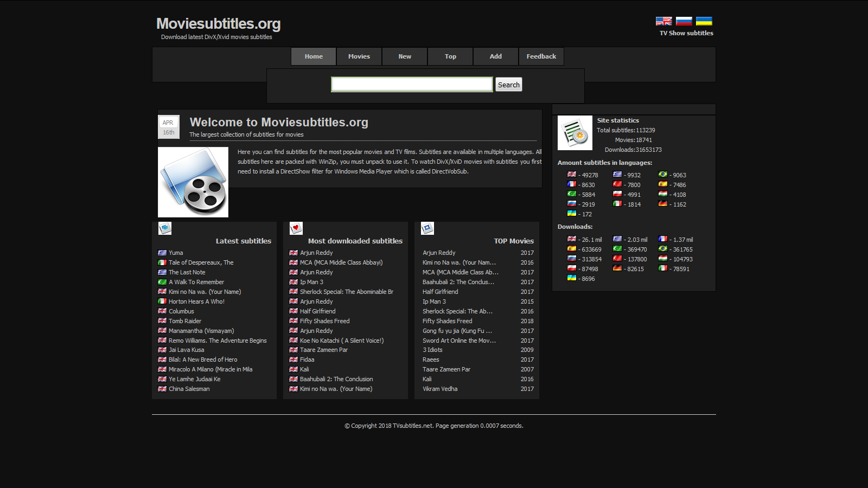Open Tale of Despereaux, The subtitle

click(x=201, y=262)
